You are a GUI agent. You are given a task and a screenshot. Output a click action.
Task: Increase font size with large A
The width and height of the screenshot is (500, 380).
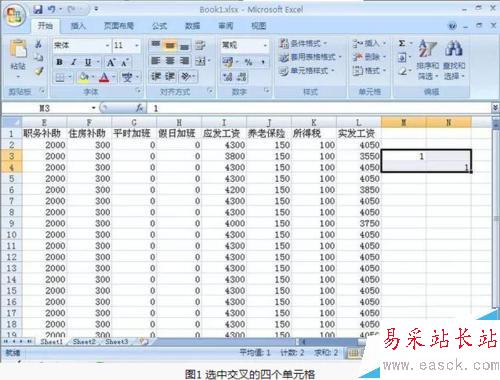pos(111,62)
